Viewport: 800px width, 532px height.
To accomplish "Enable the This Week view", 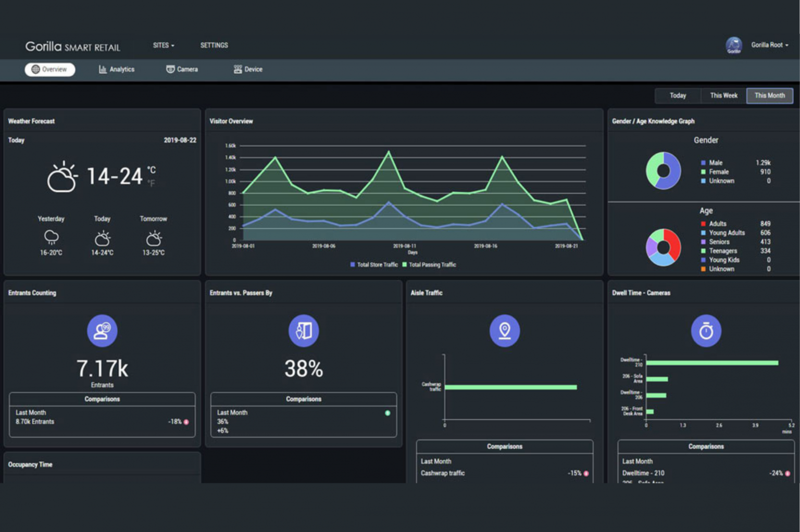I will [x=723, y=96].
